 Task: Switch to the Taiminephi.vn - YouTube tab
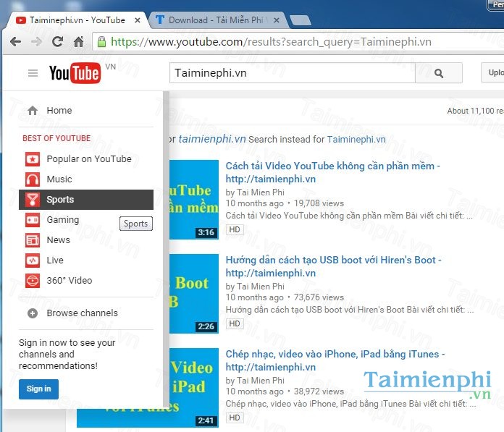click(x=77, y=20)
